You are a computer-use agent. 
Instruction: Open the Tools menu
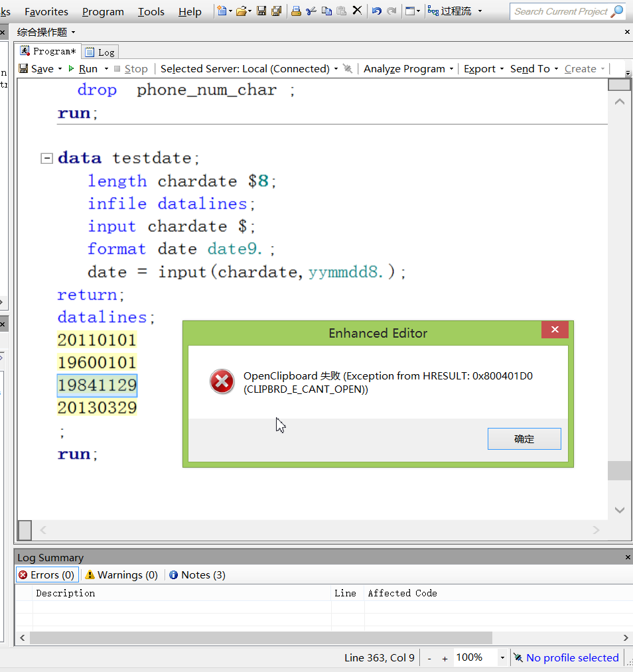click(151, 11)
